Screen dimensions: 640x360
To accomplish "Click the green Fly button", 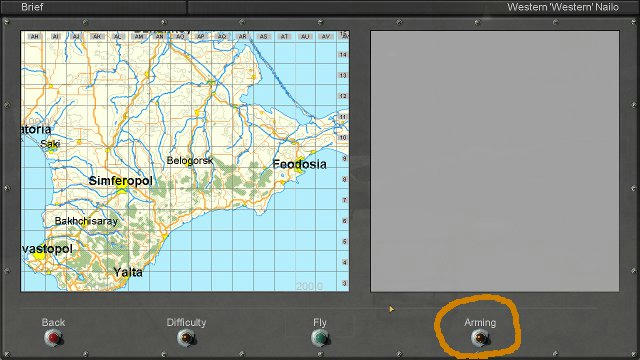I will [320, 338].
